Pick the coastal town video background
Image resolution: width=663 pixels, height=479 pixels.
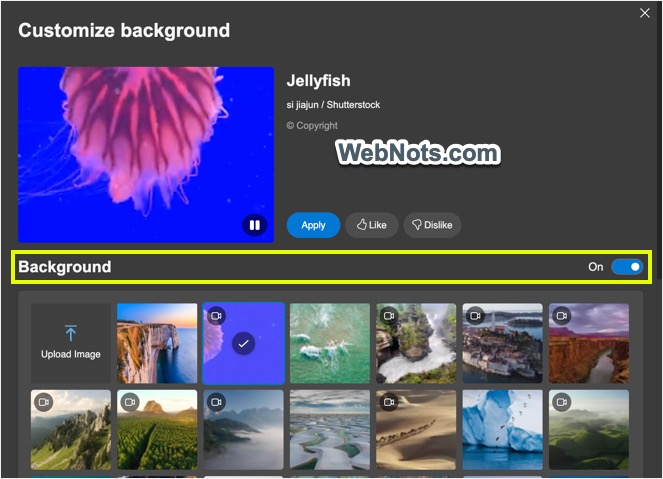pyautogui.click(x=502, y=343)
